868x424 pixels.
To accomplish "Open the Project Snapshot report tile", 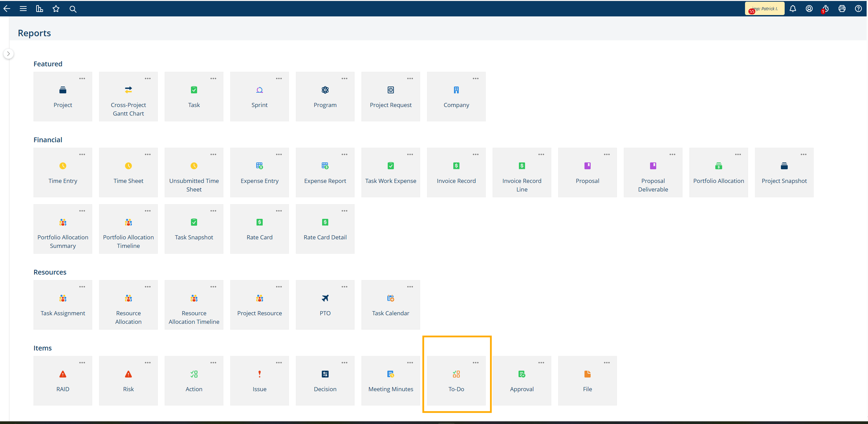I will pyautogui.click(x=784, y=172).
